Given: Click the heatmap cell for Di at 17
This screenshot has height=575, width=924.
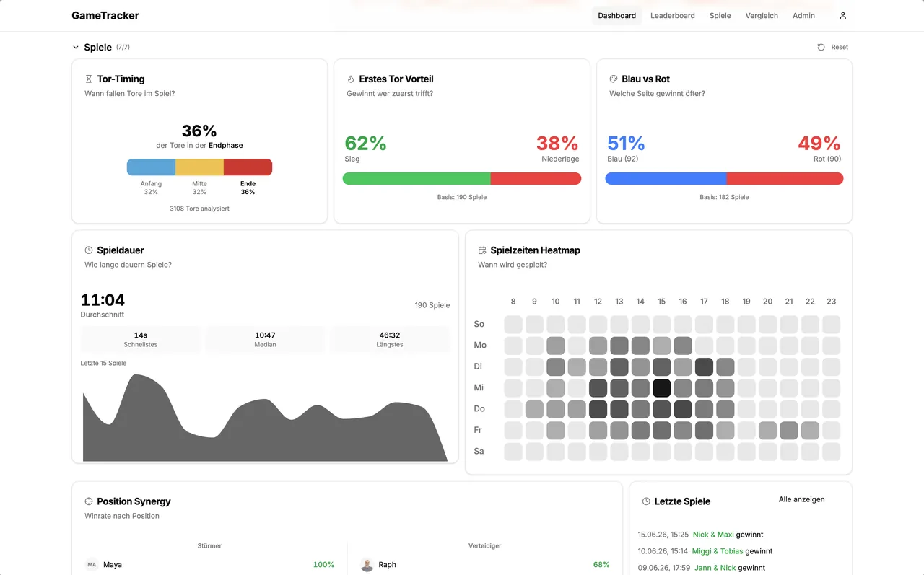Looking at the screenshot, I should coord(704,366).
